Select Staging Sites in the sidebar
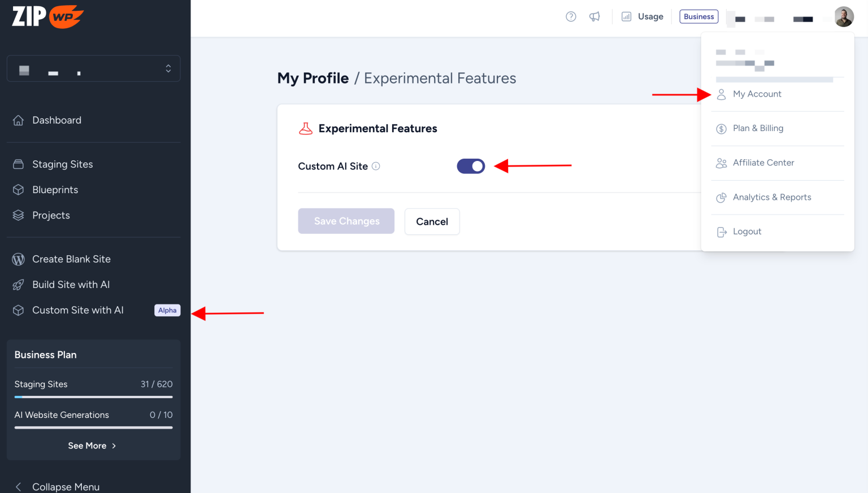The height and width of the screenshot is (493, 868). tap(62, 164)
